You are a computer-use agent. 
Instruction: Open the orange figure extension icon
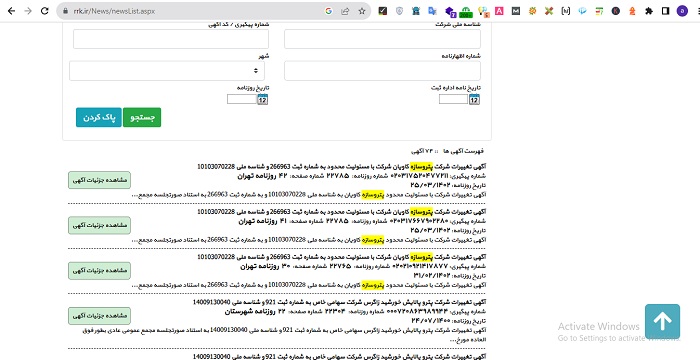632,11
